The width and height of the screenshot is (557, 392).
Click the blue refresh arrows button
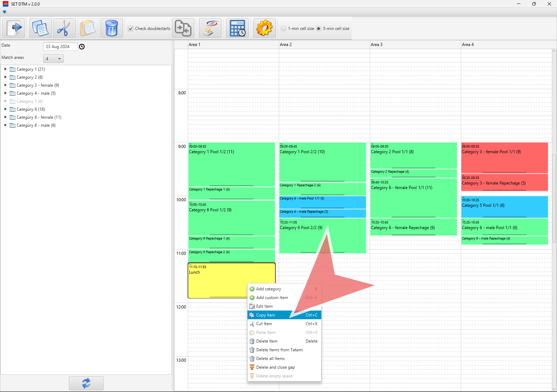[x=86, y=383]
